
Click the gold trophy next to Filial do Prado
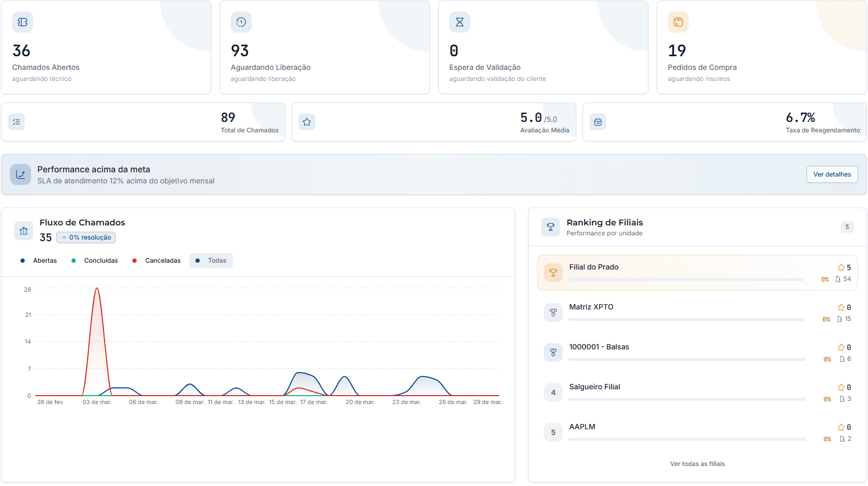tap(553, 272)
